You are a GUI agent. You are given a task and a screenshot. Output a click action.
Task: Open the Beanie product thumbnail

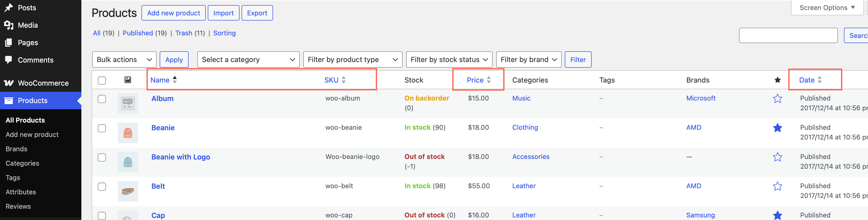128,133
